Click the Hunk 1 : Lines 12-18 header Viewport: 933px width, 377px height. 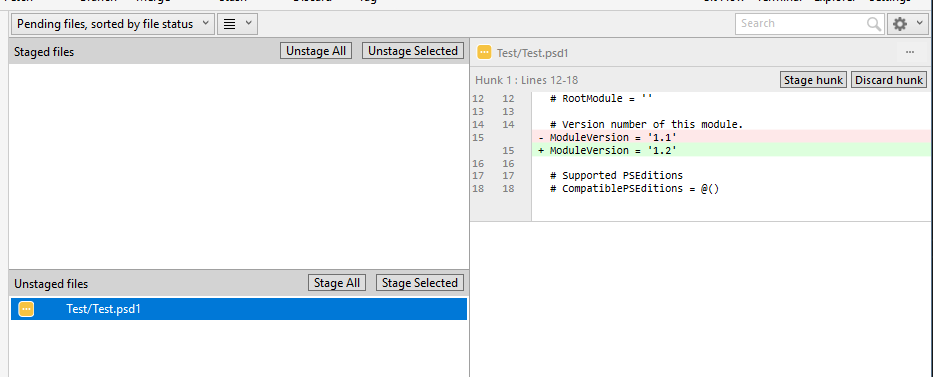(x=527, y=80)
